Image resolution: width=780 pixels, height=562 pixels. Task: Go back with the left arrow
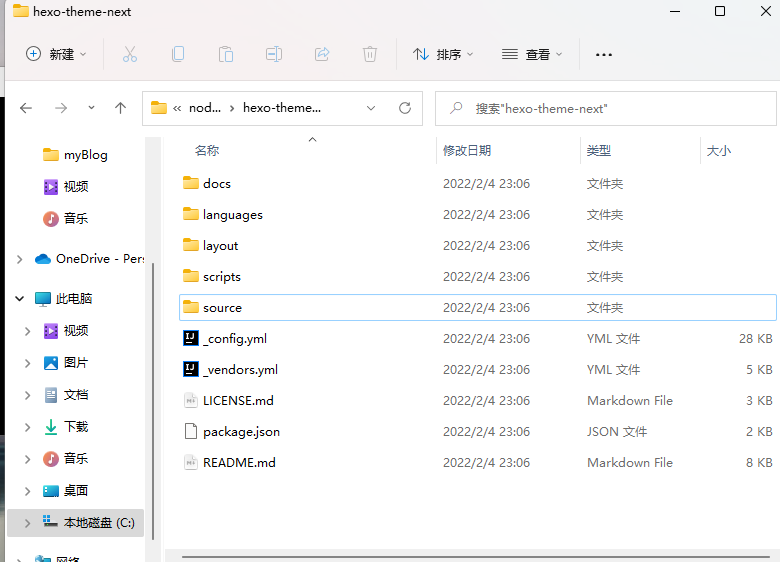[x=26, y=108]
